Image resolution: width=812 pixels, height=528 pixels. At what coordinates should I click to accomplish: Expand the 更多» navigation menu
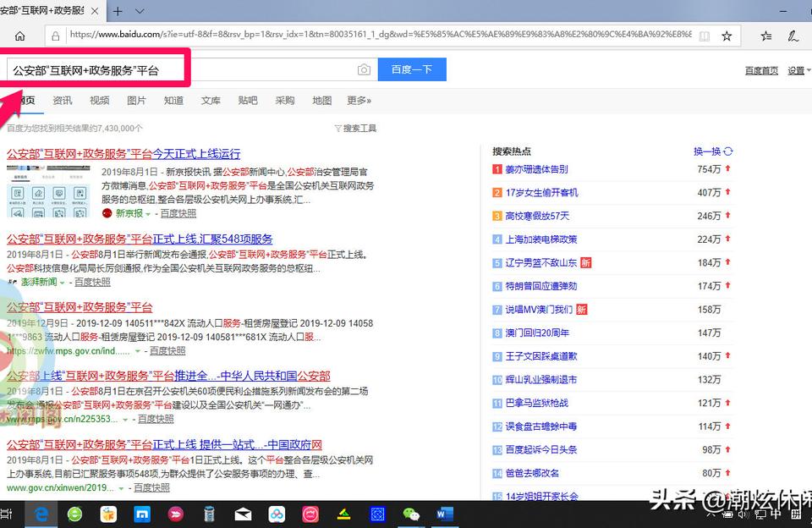[x=359, y=100]
